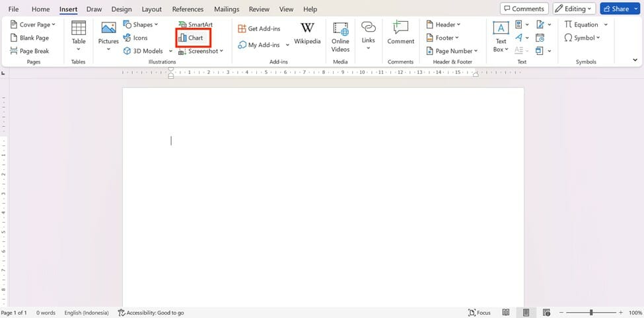Click the left indent marker on ruler
This screenshot has width=644, height=318.
171,75
